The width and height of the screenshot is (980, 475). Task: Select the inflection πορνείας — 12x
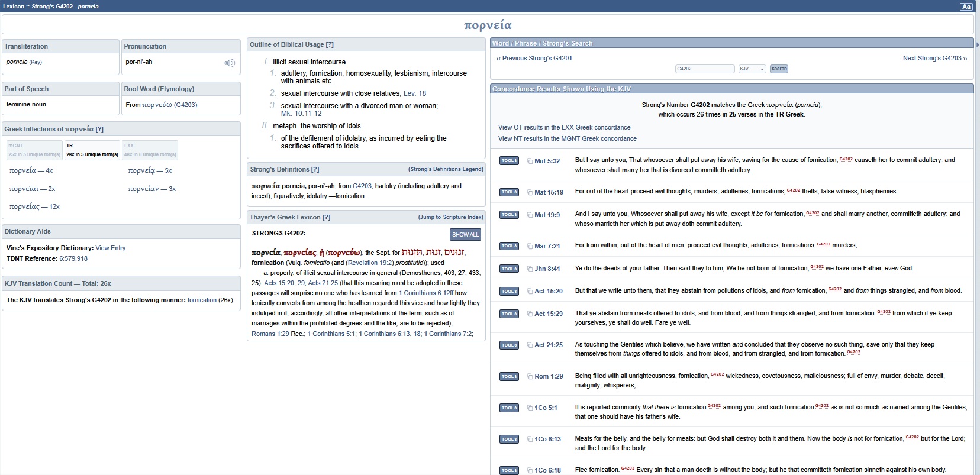pyautogui.click(x=34, y=206)
